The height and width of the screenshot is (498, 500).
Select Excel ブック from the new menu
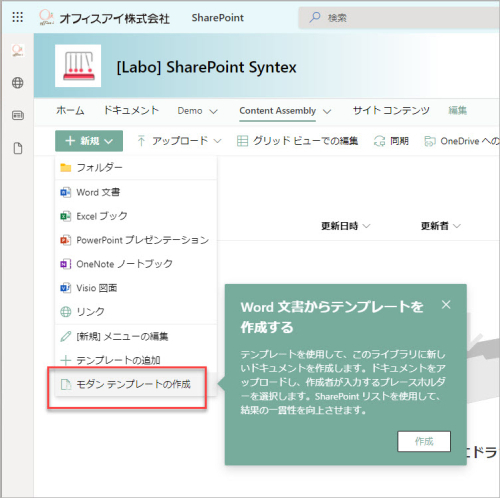pos(136,216)
